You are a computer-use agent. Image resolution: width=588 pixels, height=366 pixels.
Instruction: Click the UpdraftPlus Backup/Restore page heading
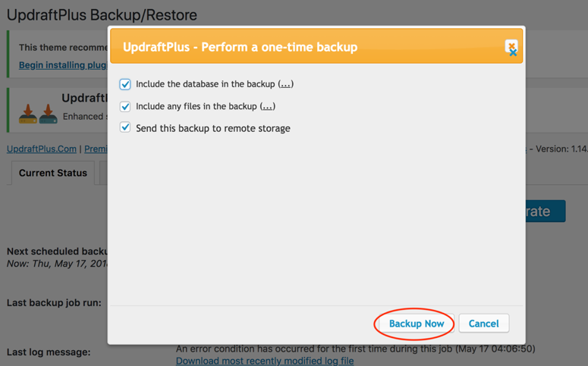tap(102, 15)
